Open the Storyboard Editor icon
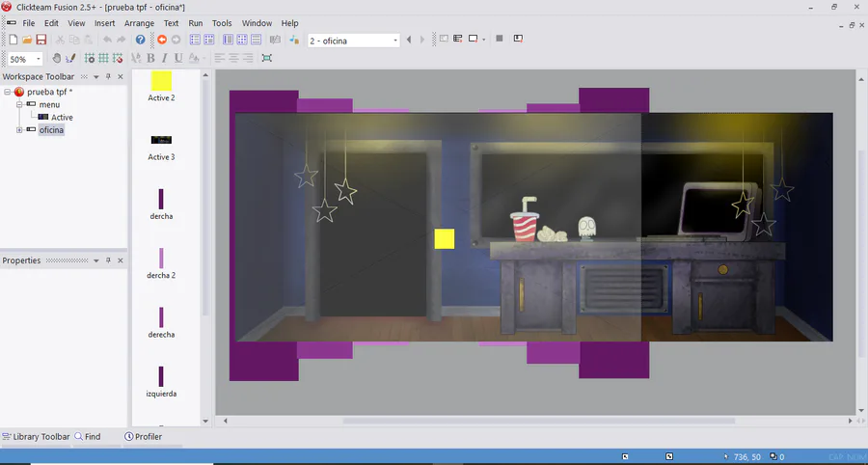 point(195,40)
